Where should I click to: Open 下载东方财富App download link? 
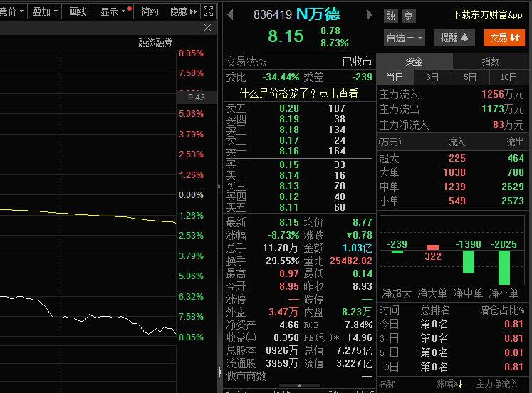point(487,14)
